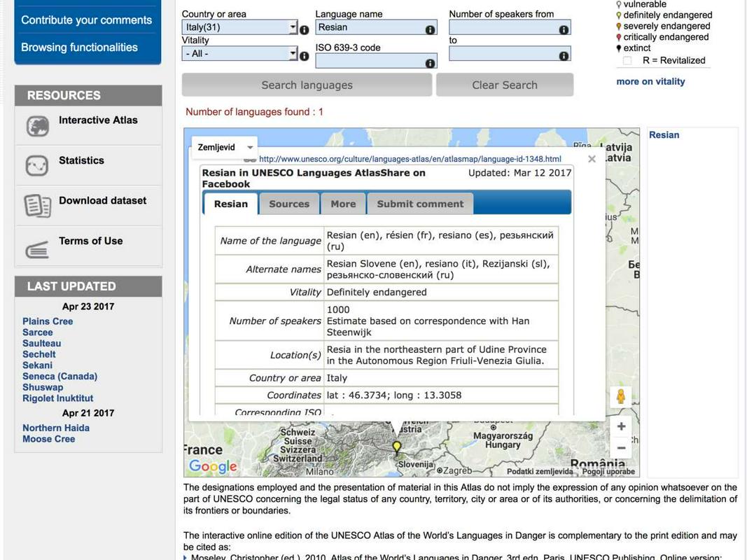Close the Resian info popup
Screen dimensions: 747x560
[592, 159]
